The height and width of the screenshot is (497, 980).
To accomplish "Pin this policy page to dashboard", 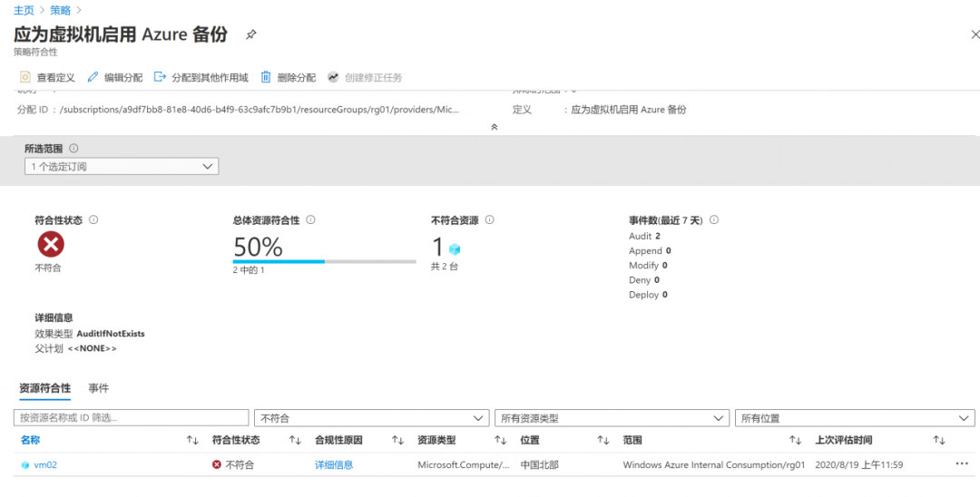I will coord(250,34).
